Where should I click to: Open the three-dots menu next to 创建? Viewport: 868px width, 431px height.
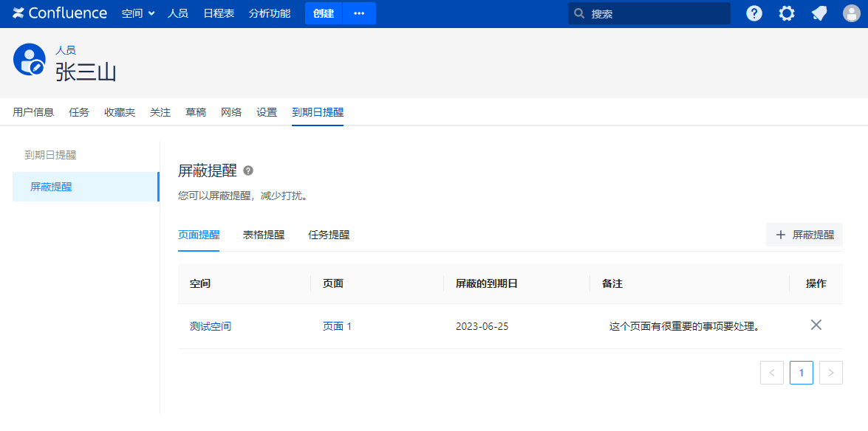tap(359, 13)
